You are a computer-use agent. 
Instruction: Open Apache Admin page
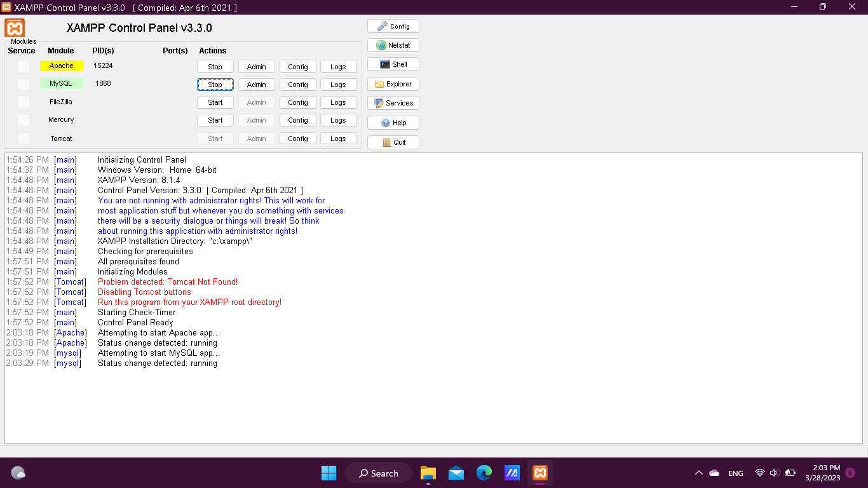pos(256,65)
